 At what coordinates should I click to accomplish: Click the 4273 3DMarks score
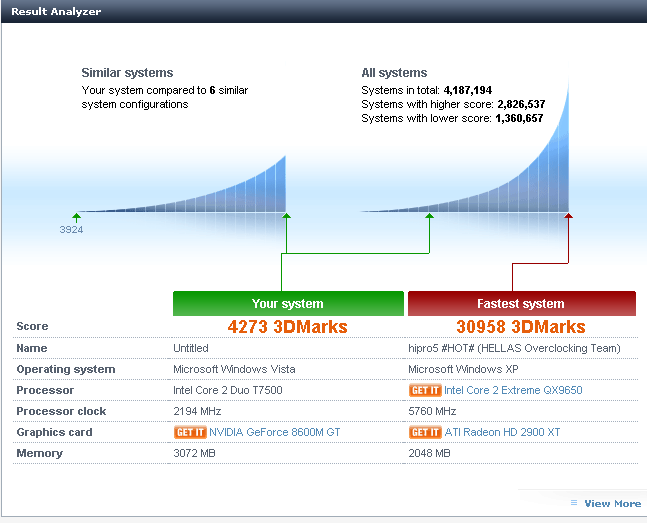click(288, 327)
